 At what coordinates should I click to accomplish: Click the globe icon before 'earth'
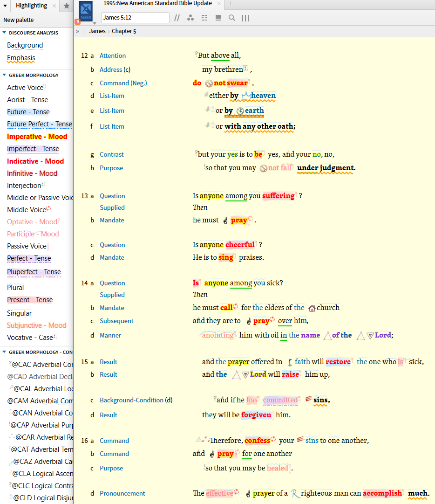(240, 111)
